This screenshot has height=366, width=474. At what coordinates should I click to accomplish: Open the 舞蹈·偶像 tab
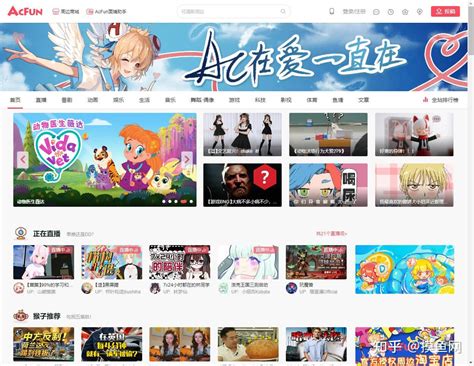tap(202, 100)
